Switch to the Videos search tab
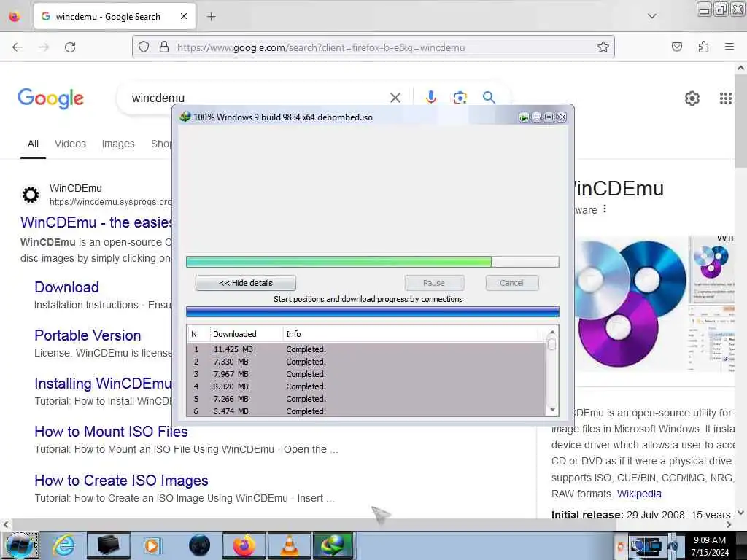The image size is (747, 560). 70,144
